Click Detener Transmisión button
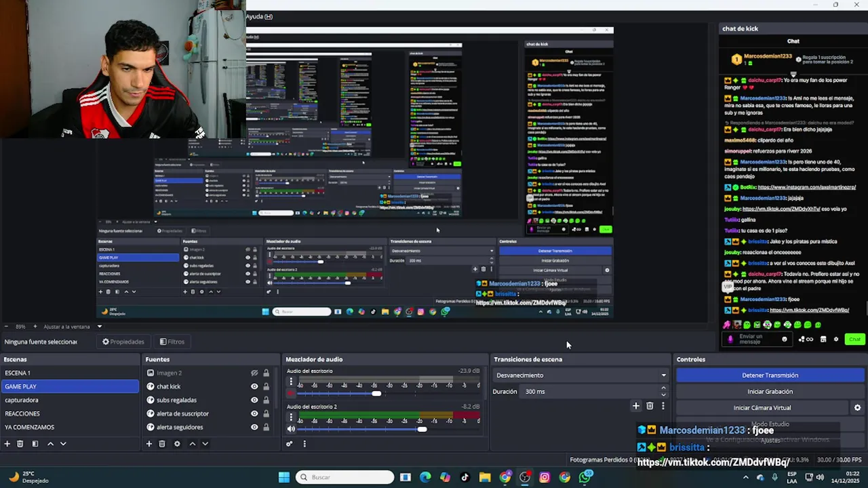 click(770, 375)
